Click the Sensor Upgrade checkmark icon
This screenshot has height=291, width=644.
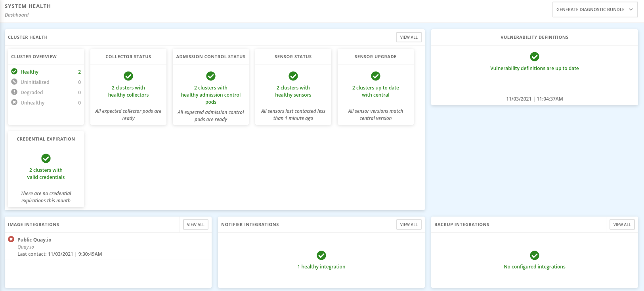376,76
